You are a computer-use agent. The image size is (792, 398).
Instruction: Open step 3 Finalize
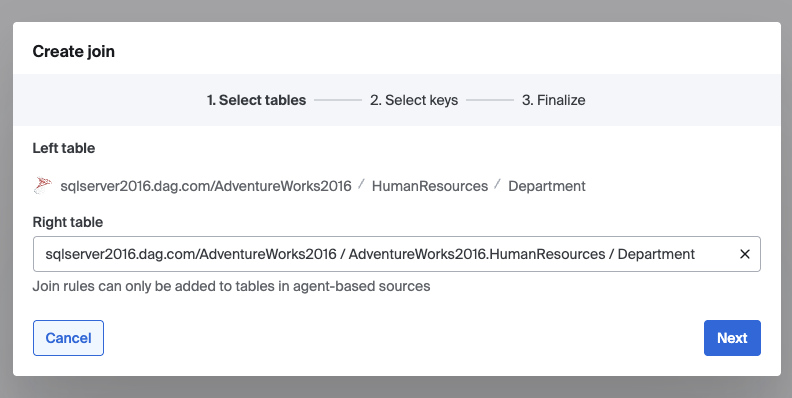coord(553,100)
